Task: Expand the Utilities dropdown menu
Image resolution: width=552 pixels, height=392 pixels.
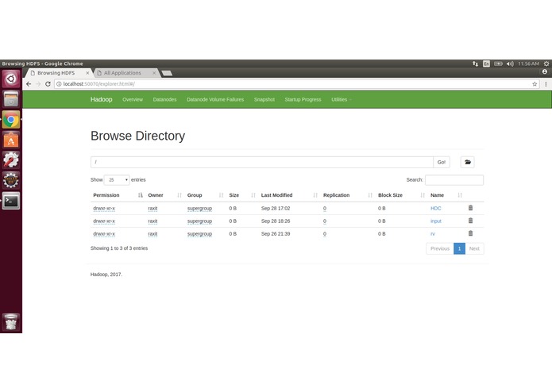Action: pyautogui.click(x=341, y=99)
